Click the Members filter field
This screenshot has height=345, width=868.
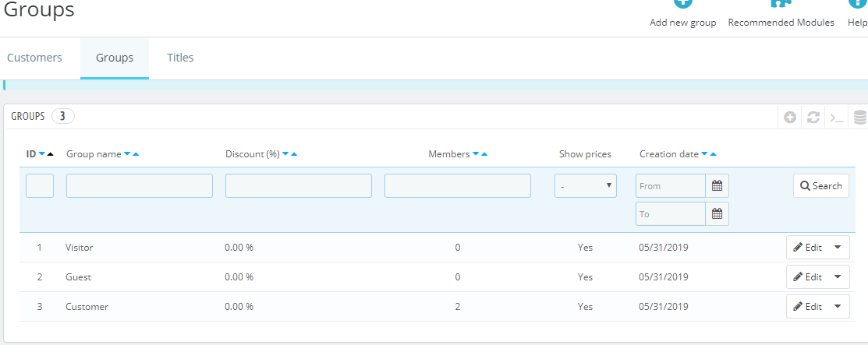(458, 186)
